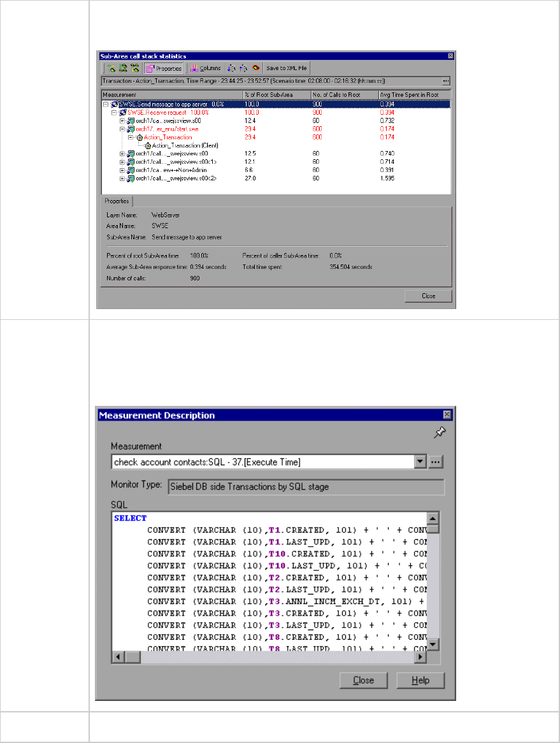Screen dimensions: 560x743
Task: Click the SQL box scroll-up arrow
Action: [x=433, y=518]
